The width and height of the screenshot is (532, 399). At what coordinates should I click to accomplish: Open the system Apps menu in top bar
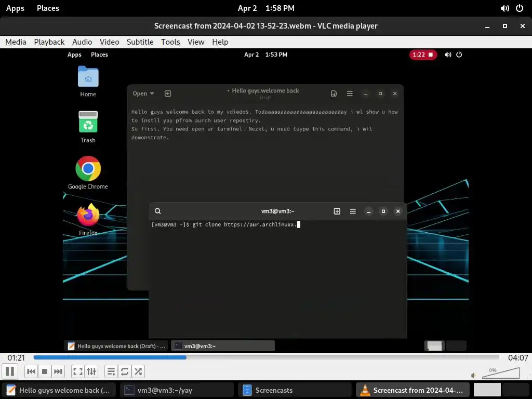click(15, 8)
